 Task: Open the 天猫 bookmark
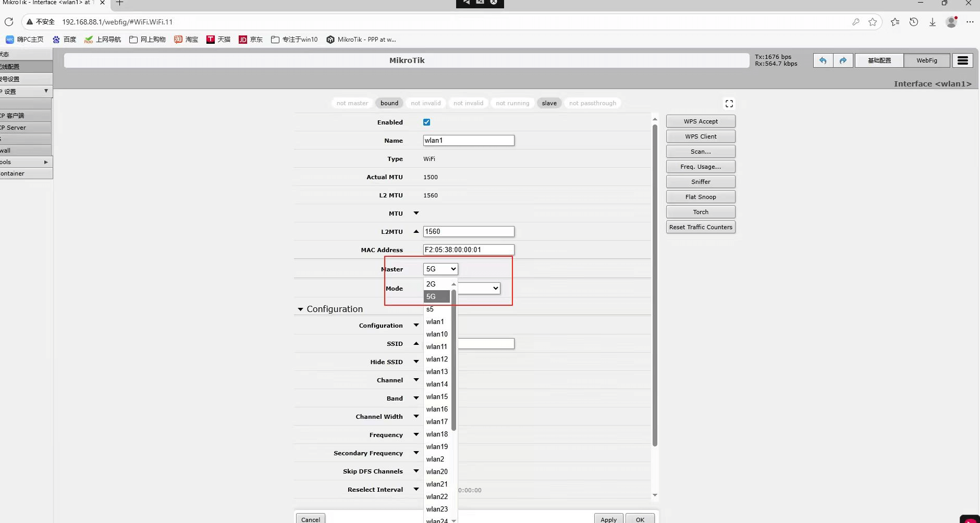pyautogui.click(x=218, y=40)
